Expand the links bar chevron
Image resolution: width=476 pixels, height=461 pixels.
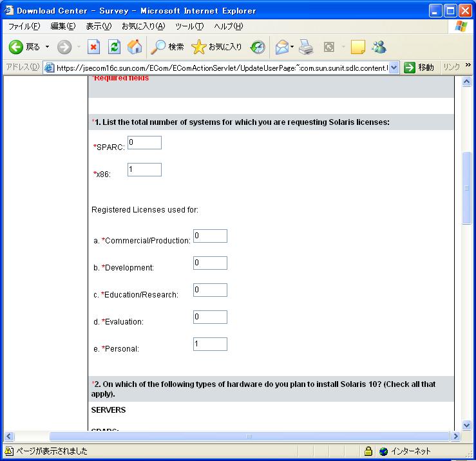[468, 64]
